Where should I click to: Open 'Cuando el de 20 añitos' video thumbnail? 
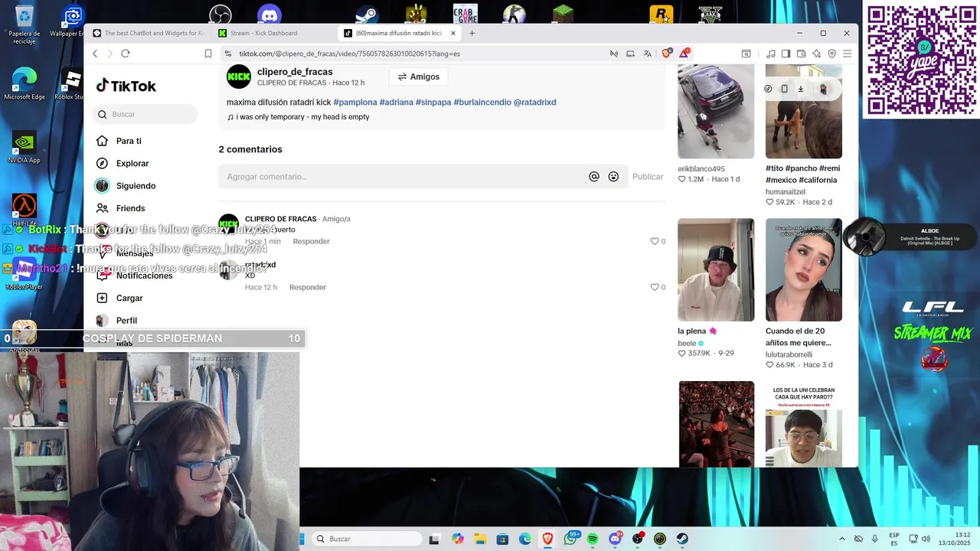(x=804, y=269)
